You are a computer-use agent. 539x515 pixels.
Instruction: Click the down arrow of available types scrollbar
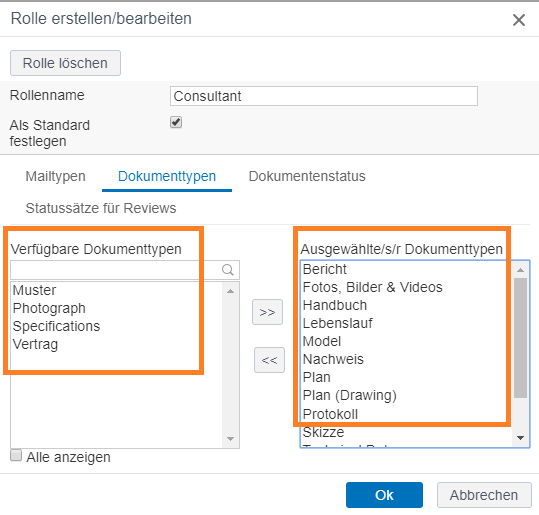coord(231,439)
